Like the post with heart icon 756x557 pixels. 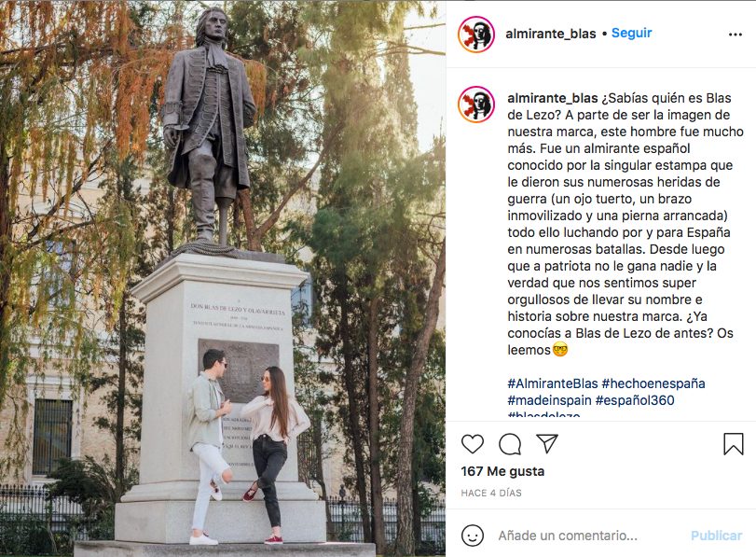tap(473, 444)
